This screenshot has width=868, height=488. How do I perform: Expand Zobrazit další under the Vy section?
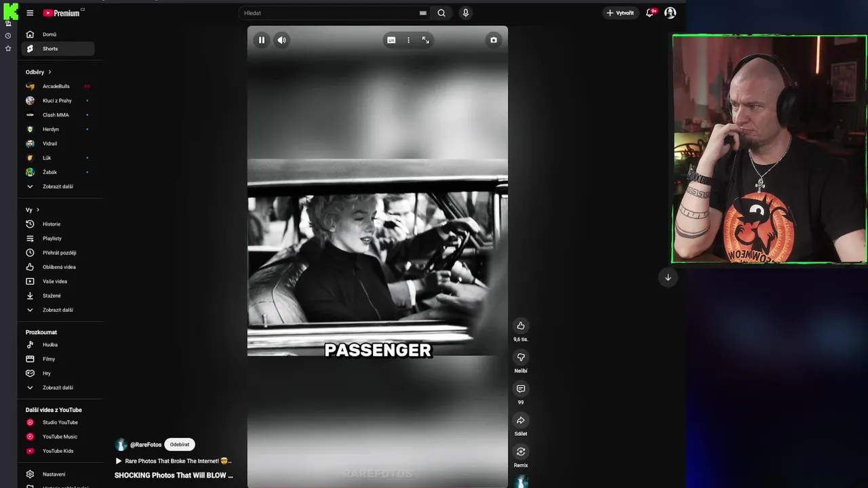pos(58,310)
